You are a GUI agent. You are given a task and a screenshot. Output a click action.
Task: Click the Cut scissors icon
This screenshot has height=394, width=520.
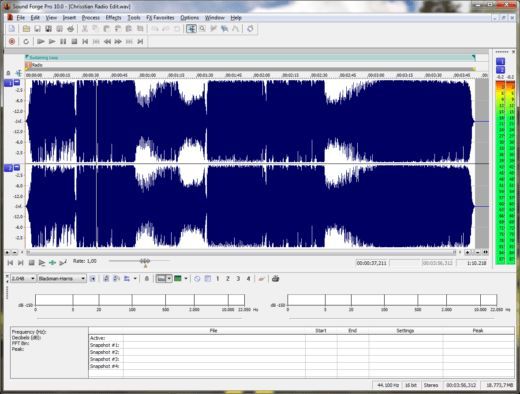click(x=84, y=29)
